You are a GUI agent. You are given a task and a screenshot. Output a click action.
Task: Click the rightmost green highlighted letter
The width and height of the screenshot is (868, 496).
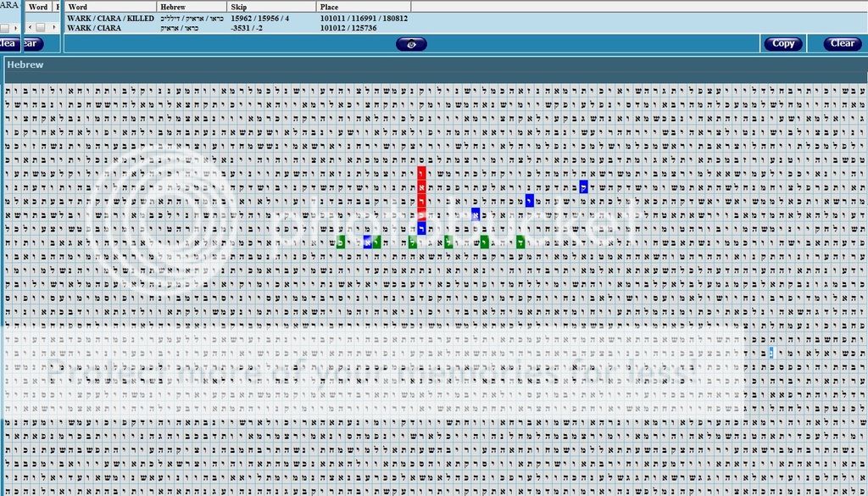tap(520, 242)
